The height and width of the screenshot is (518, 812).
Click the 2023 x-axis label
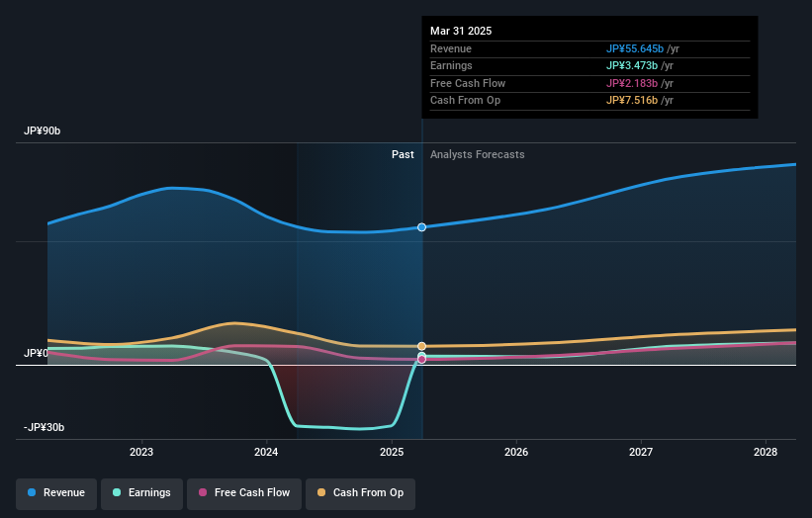[141, 453]
